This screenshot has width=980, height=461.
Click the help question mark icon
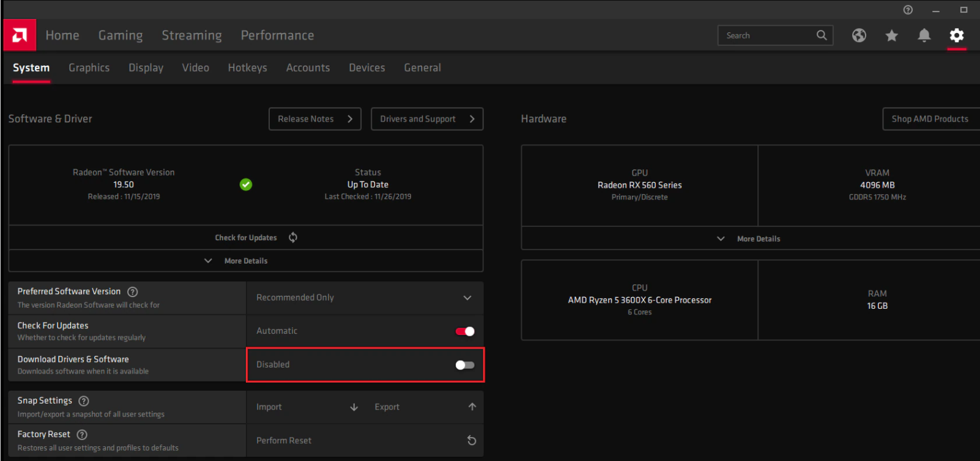coord(908,10)
